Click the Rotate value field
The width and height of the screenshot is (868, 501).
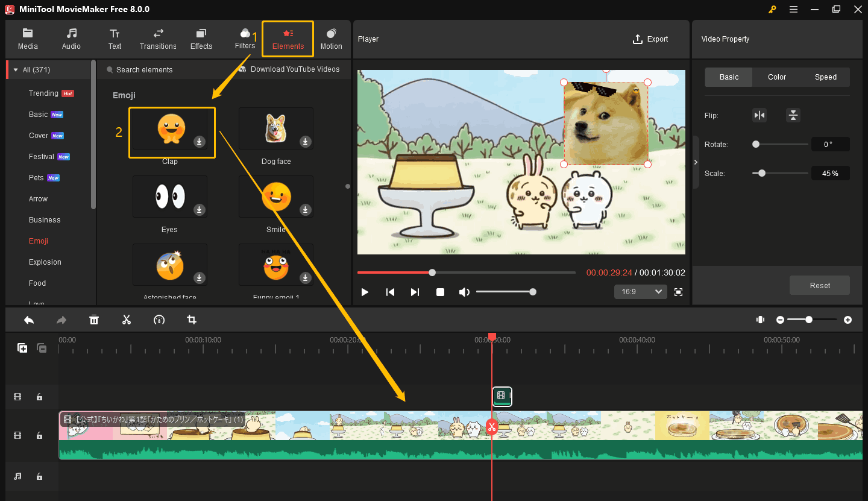pyautogui.click(x=830, y=145)
